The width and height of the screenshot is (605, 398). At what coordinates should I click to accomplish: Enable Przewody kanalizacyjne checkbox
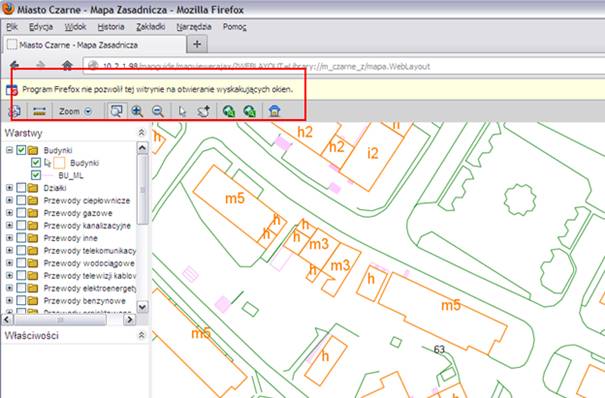(x=21, y=225)
